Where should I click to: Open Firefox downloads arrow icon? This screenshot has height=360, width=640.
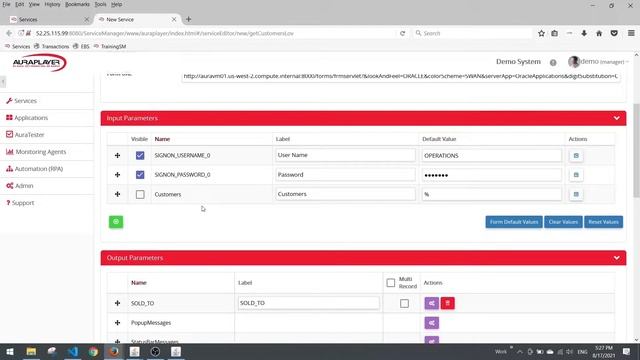pos(584,33)
